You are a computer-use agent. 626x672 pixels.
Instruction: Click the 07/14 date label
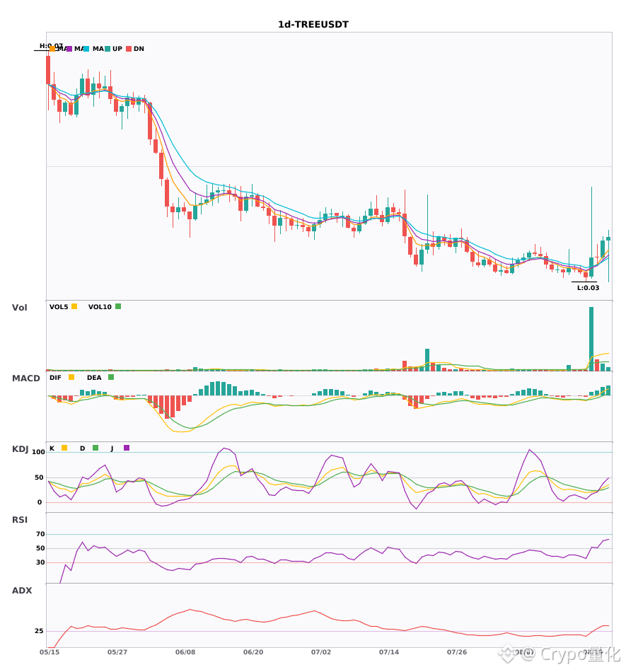(389, 652)
